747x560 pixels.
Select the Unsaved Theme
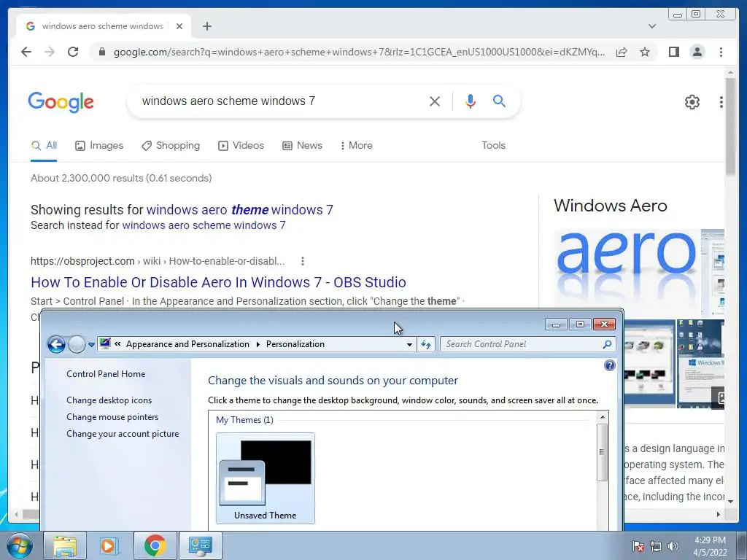[266, 478]
